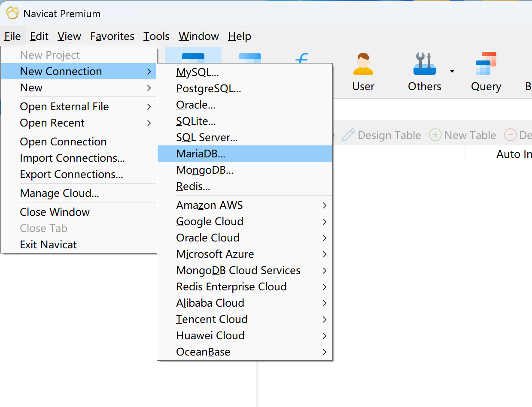532x407 pixels.
Task: Expand MongoDB Cloud Services submenu
Action: (x=245, y=270)
